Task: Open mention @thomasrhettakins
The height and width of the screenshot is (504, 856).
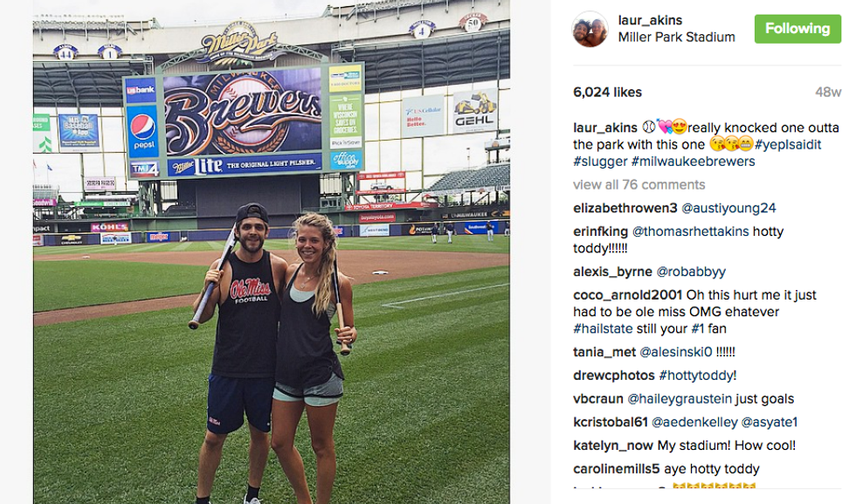Action: click(x=690, y=231)
